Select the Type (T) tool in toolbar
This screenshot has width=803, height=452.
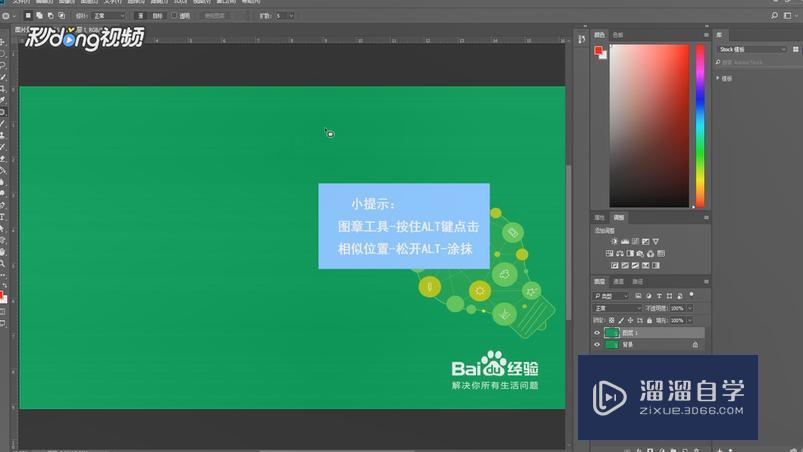point(3,216)
